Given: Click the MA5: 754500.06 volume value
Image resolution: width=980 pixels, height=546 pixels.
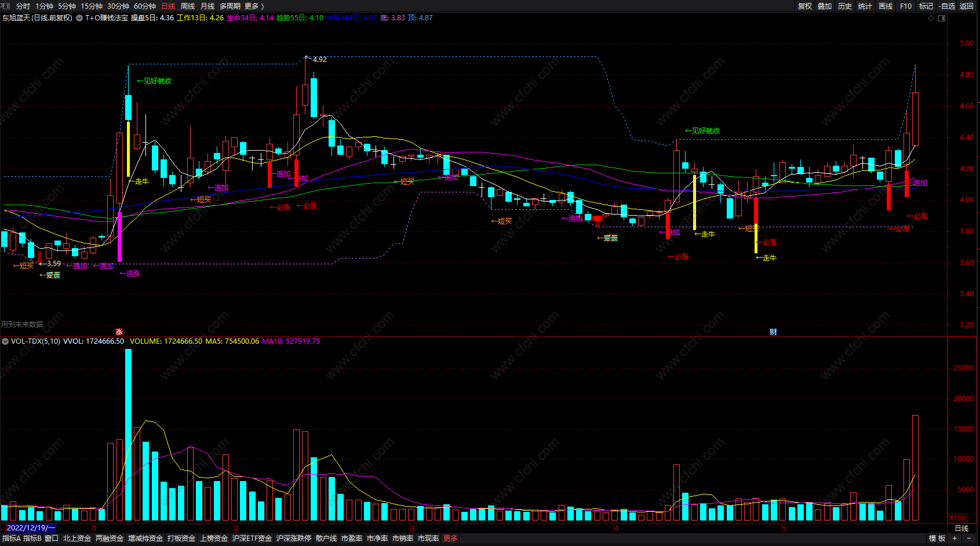Looking at the screenshot, I should click(x=232, y=341).
